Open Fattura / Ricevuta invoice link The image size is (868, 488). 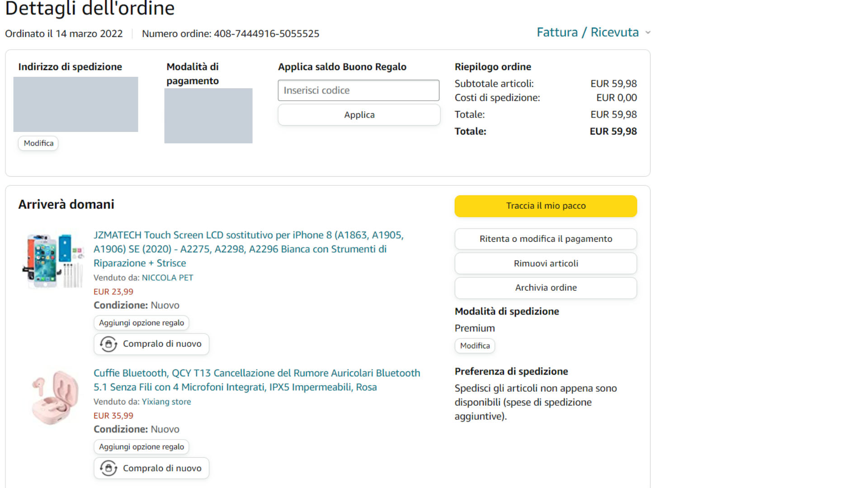587,33
